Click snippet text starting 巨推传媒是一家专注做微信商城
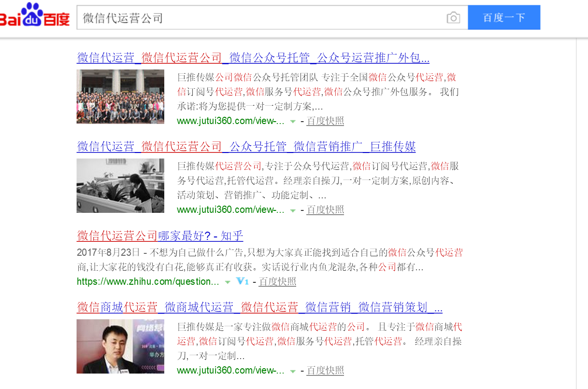This screenshot has width=588, height=389. (320, 341)
